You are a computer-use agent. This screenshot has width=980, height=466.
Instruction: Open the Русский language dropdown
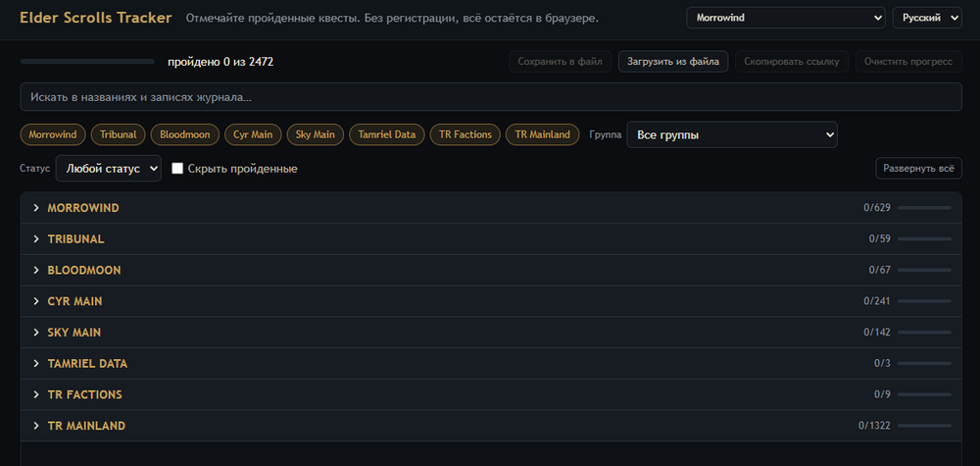[x=927, y=18]
